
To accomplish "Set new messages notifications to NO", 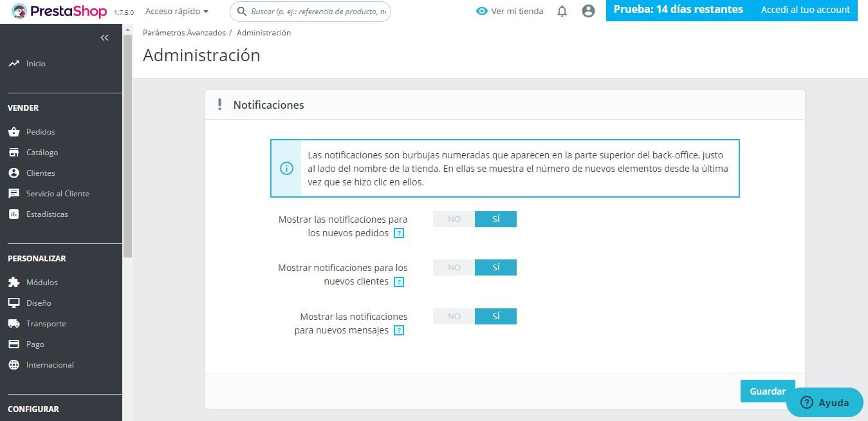I will (x=453, y=316).
